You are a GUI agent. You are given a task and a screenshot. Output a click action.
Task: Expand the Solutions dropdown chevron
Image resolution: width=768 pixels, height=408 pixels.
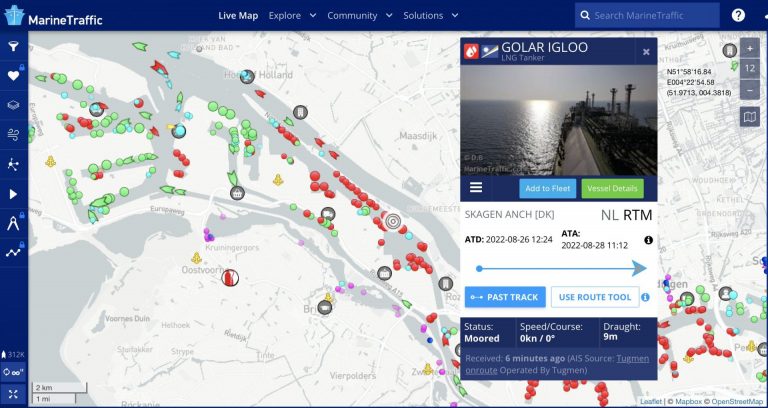(455, 16)
